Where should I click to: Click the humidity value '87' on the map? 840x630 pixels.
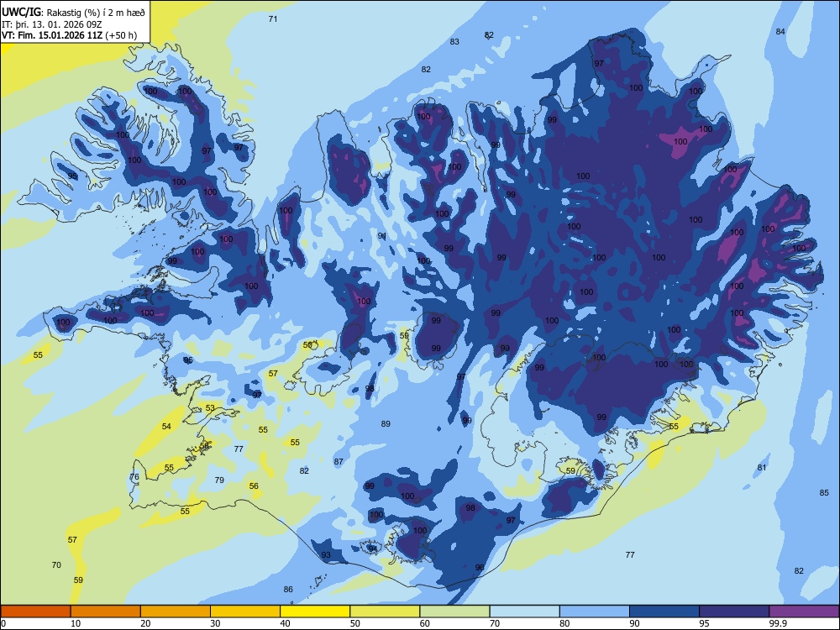(339, 461)
